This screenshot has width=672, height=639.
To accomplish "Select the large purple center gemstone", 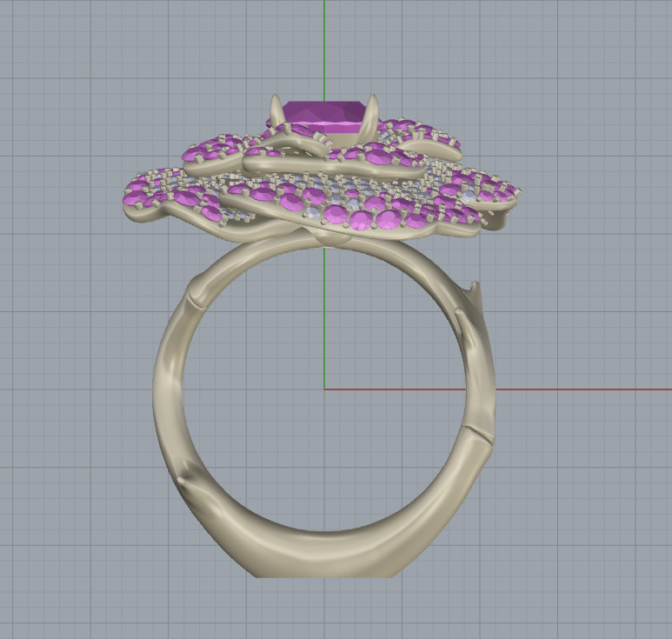I will point(323,116).
